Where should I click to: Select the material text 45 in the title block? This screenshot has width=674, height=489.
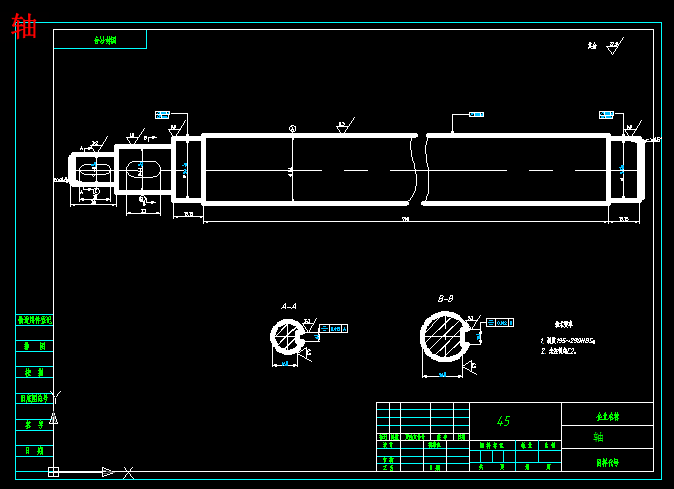[503, 421]
